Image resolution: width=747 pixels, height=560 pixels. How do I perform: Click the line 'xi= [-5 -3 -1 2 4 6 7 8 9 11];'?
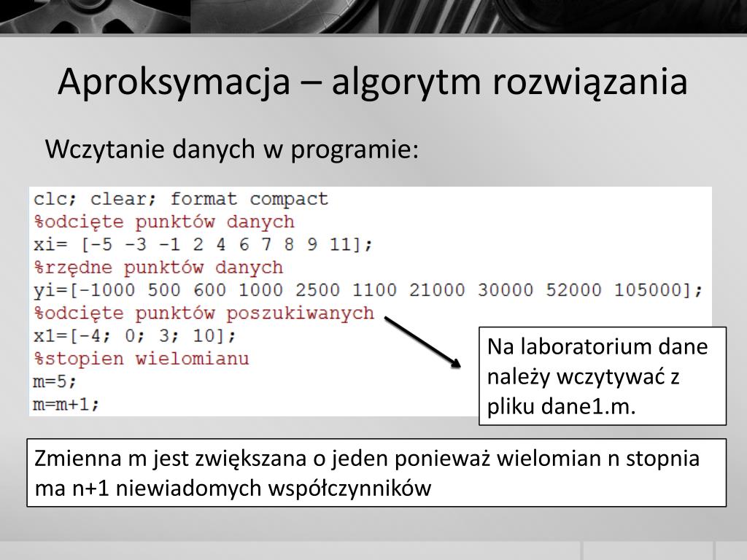click(203, 244)
